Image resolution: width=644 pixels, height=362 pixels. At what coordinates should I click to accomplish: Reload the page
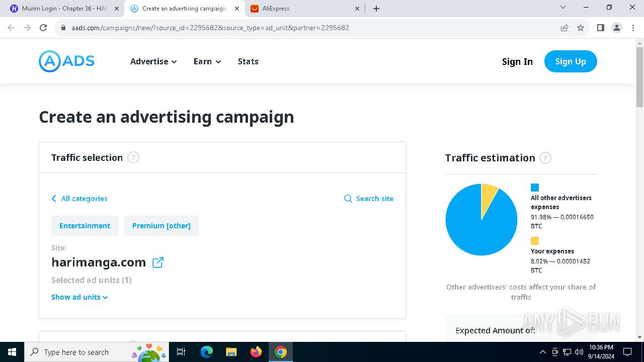43,28
